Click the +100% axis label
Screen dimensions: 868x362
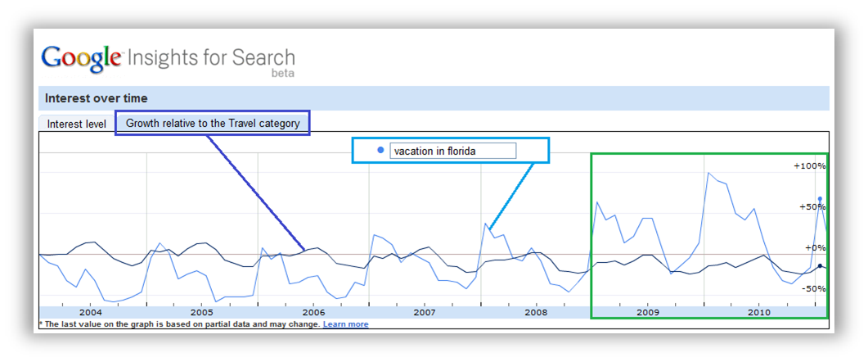coord(809,165)
